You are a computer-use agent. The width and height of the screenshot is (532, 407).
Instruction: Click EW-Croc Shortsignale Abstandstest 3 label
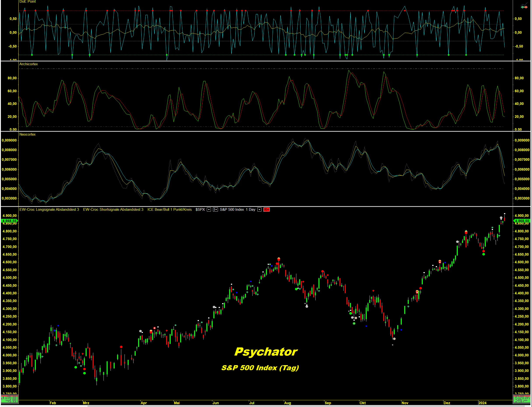tap(113, 210)
